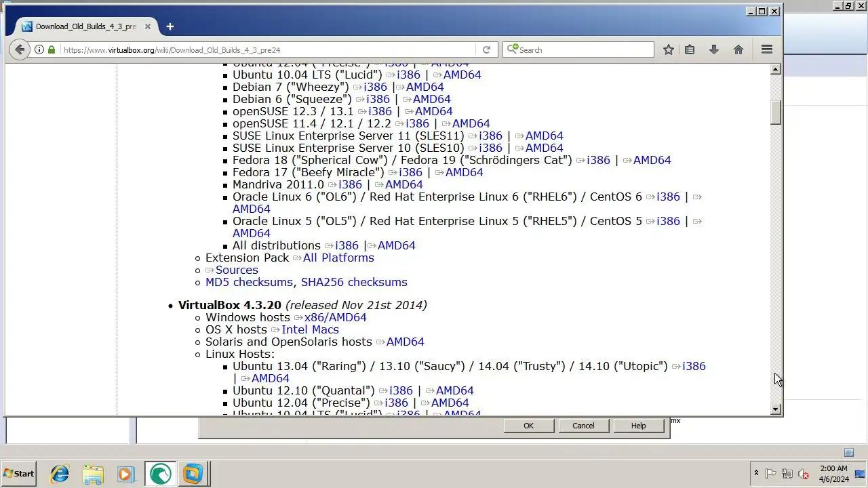Viewport: 868px width, 488px height.
Task: Open Mandriva 2011.0 i386 link
Action: coord(350,184)
